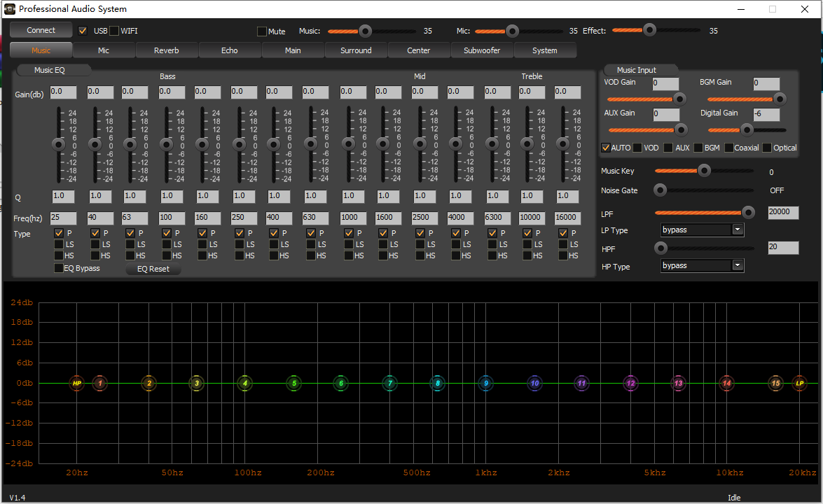Image resolution: width=823 pixels, height=504 pixels.
Task: Click EQ band point 5 on the curve
Action: (293, 384)
